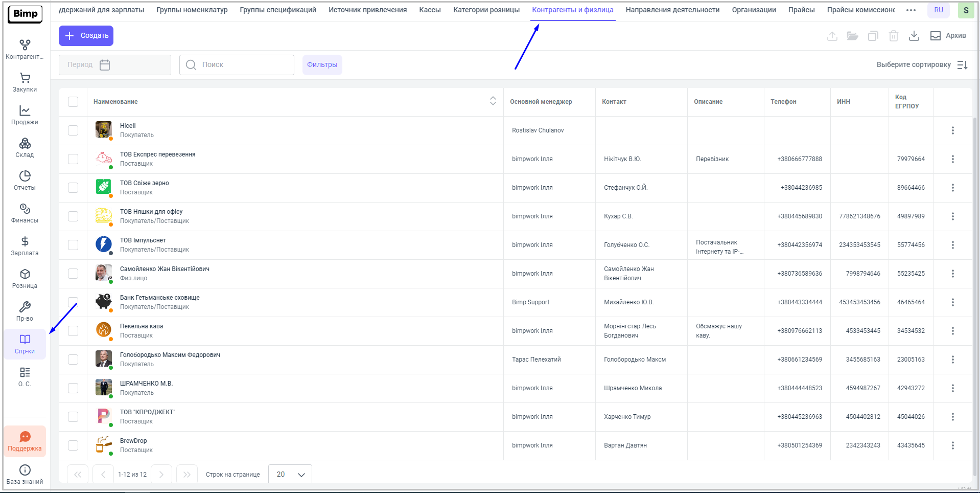Image resolution: width=980 pixels, height=493 pixels.
Task: Select checkbox for Пекельна кава row
Action: tap(73, 331)
